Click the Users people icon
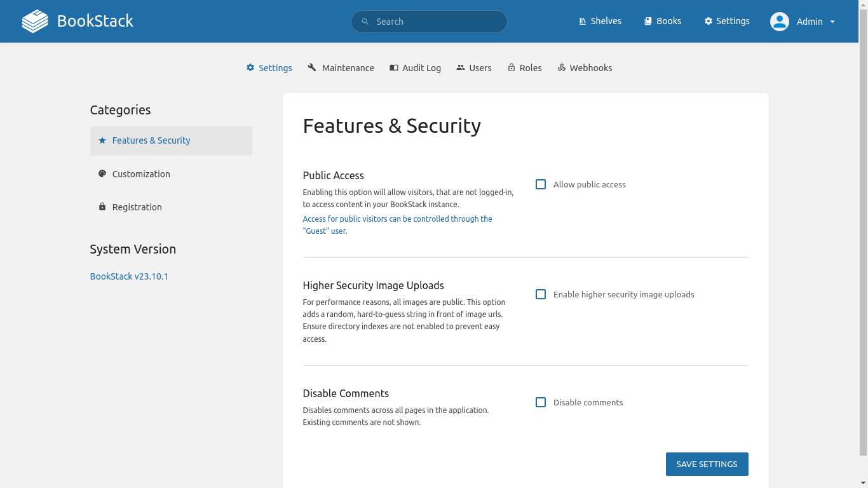The image size is (868, 488). tap(461, 67)
